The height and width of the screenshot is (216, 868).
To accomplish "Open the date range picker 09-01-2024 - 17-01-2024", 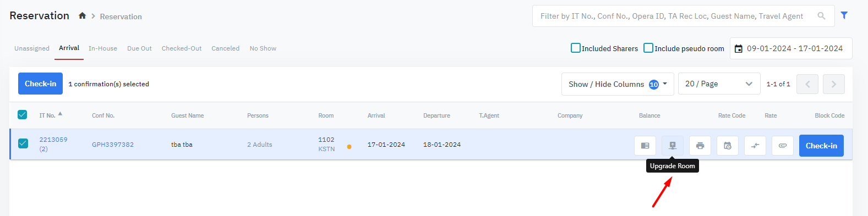I will (791, 48).
